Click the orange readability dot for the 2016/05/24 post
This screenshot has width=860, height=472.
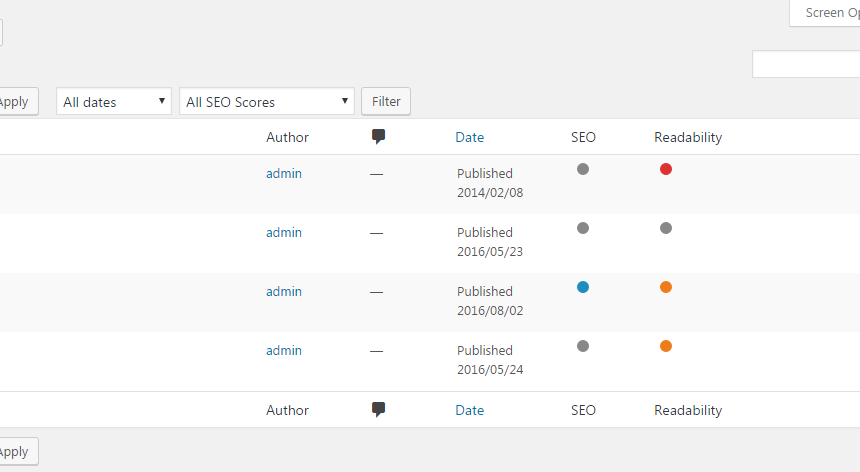click(x=666, y=346)
